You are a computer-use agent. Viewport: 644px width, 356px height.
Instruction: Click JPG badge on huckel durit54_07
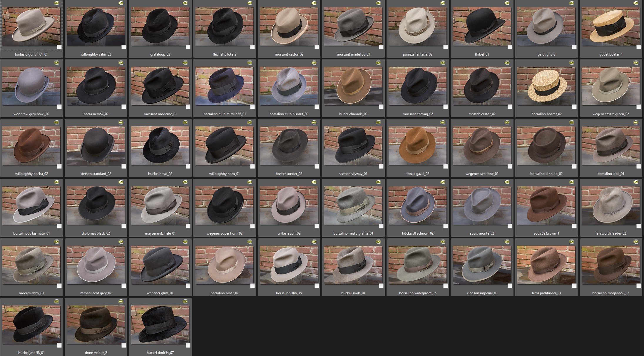pyautogui.click(x=185, y=301)
